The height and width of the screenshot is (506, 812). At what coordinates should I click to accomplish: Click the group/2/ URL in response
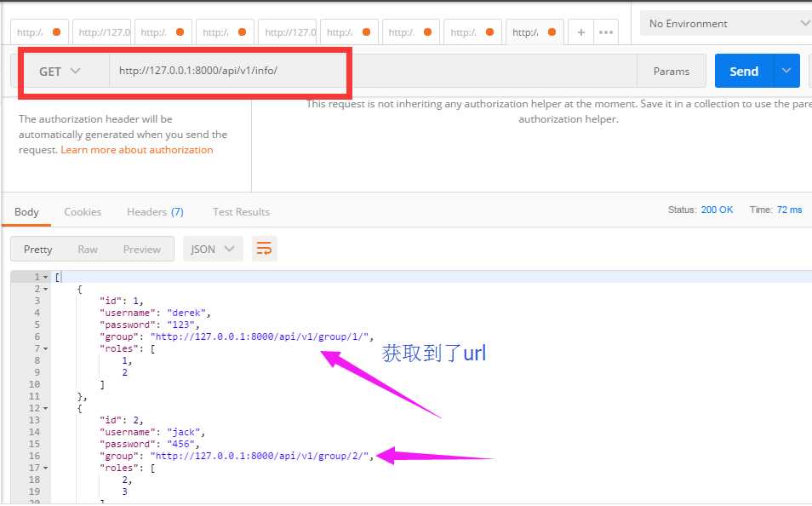coord(261,457)
